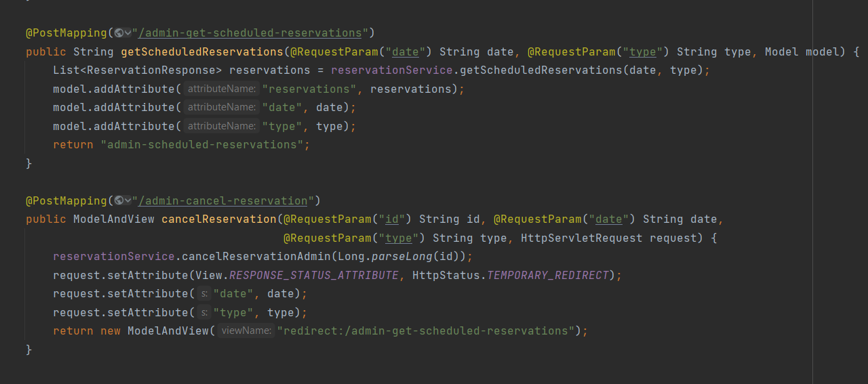Image resolution: width=868 pixels, height=384 pixels.
Task: Click attributeName hint before "type" string
Action: (x=221, y=126)
